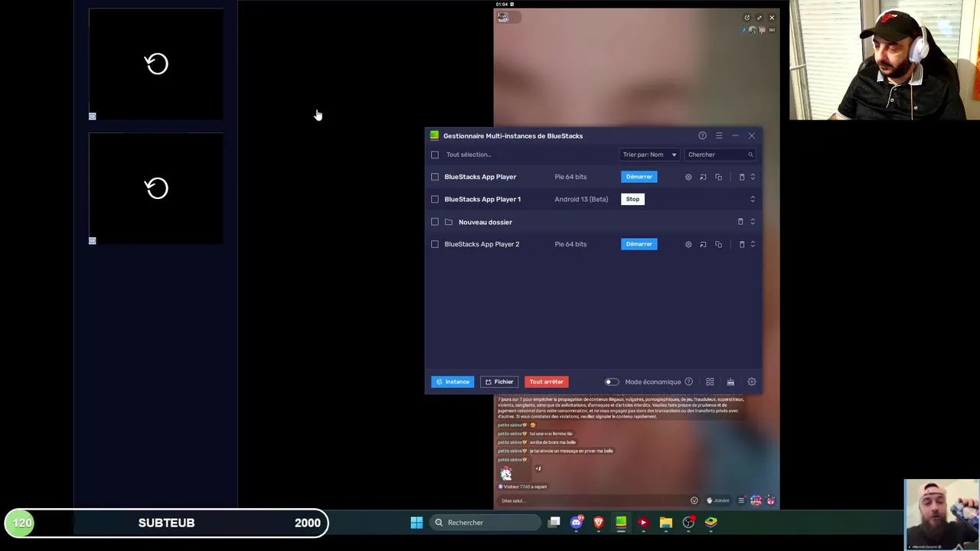Open the BlueStacks icon at the taskbar's right end
The height and width of the screenshot is (551, 980).
click(711, 523)
